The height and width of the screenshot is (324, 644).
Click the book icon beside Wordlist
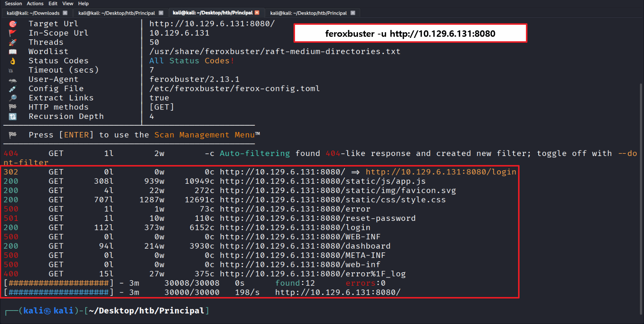click(13, 52)
